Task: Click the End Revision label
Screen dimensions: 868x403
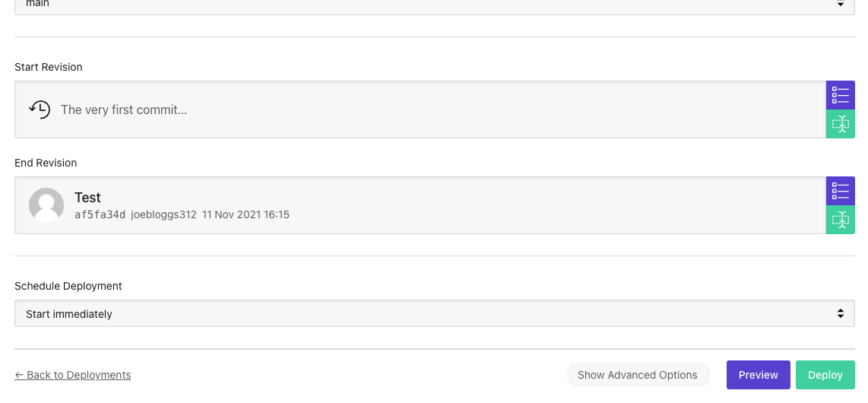Action: [46, 163]
